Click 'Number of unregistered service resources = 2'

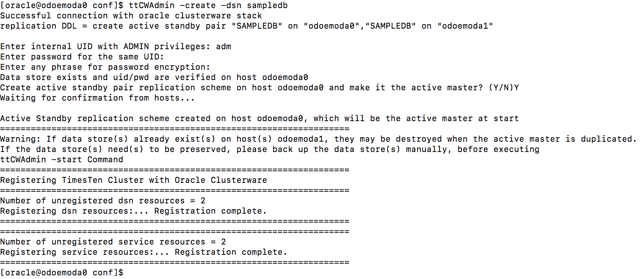pyautogui.click(x=113, y=242)
